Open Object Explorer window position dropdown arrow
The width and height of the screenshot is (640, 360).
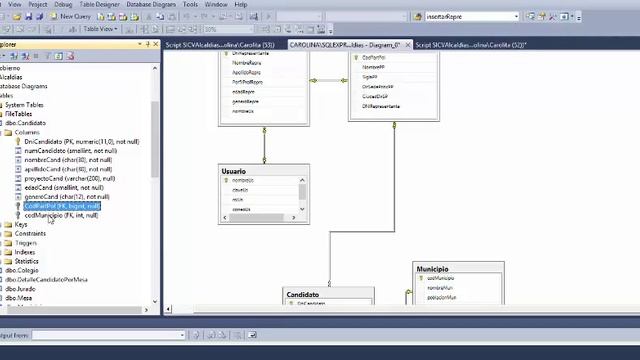point(140,44)
